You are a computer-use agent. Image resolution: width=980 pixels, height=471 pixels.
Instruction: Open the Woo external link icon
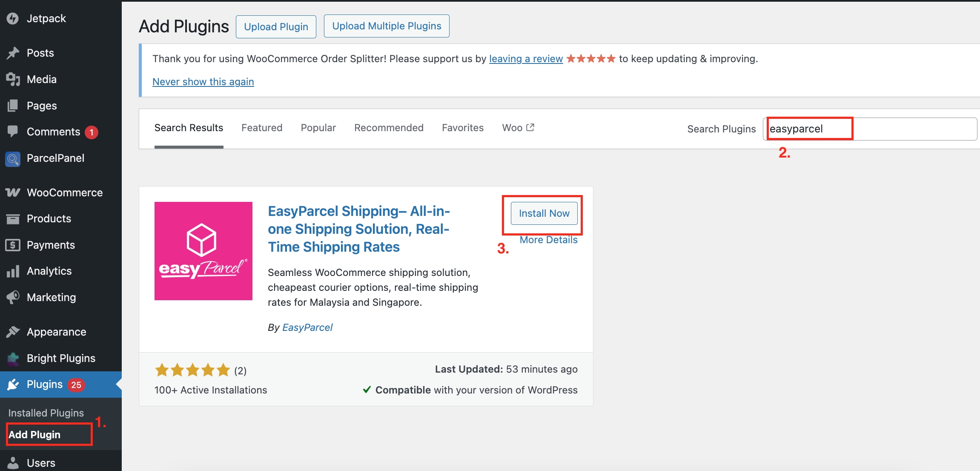coord(530,127)
